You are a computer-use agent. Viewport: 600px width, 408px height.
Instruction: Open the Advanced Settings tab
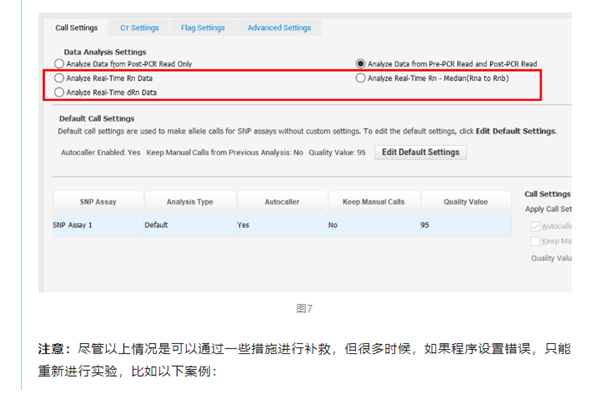pyautogui.click(x=279, y=28)
